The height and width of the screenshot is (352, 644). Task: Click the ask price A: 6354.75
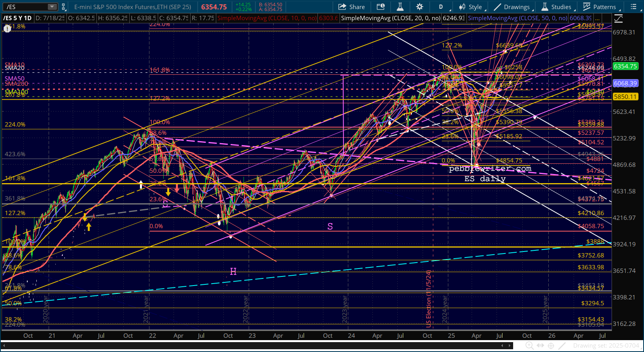pyautogui.click(x=270, y=9)
